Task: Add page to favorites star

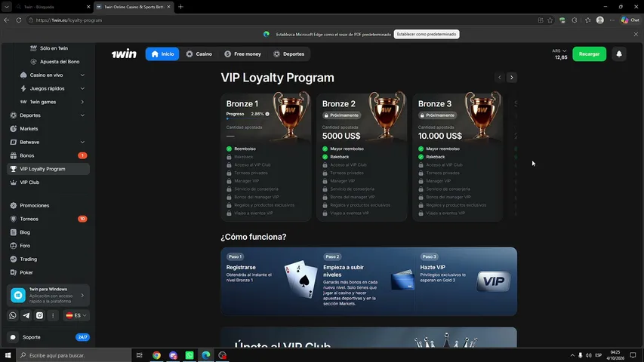Action: click(x=550, y=20)
